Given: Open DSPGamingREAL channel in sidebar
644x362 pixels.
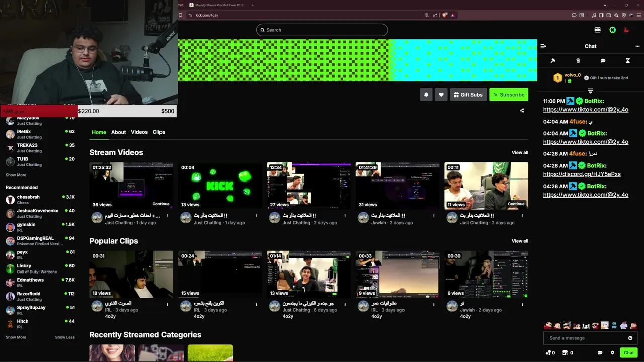Looking at the screenshot, I should 40,241.
